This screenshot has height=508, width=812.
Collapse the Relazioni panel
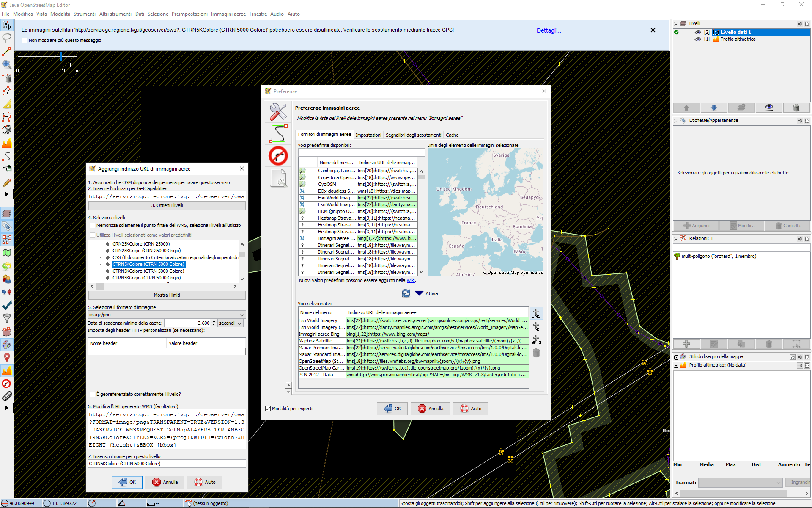coord(676,239)
